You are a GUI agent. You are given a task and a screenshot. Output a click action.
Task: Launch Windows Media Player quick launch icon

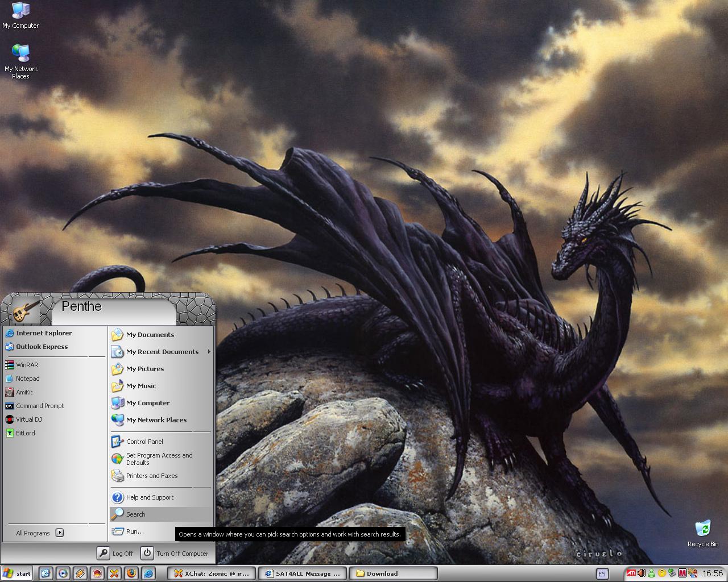[63, 573]
